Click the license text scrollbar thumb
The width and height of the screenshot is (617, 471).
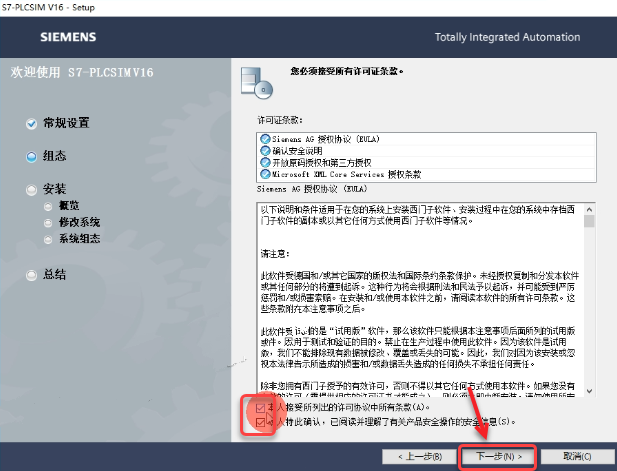pos(589,221)
